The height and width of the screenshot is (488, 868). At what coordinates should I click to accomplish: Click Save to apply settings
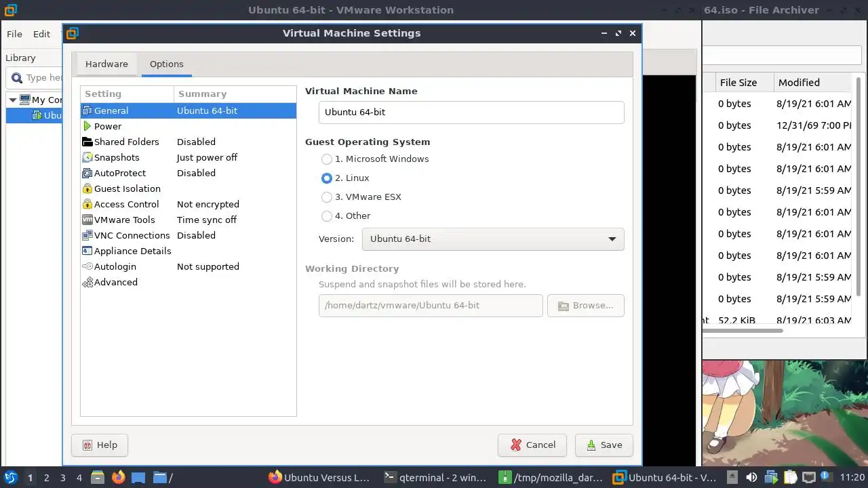coord(604,445)
